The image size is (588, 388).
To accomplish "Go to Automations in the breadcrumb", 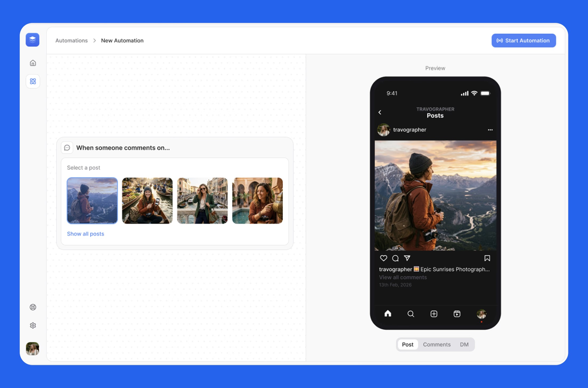I will click(x=71, y=41).
